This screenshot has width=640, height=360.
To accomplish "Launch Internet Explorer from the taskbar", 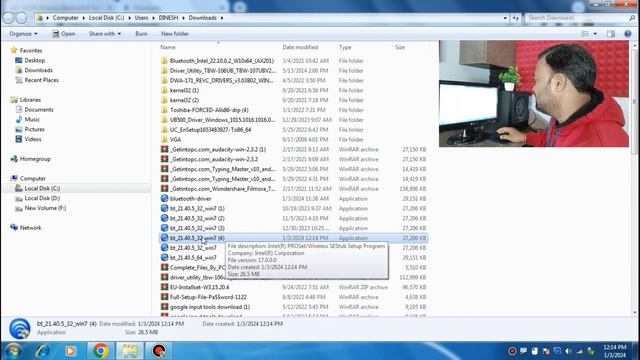I will click(x=42, y=351).
